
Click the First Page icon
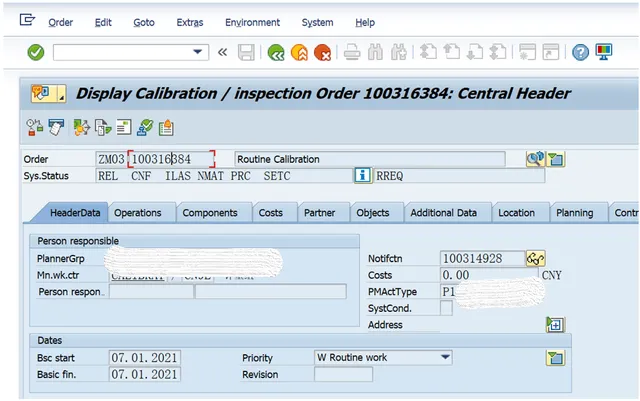(x=428, y=52)
